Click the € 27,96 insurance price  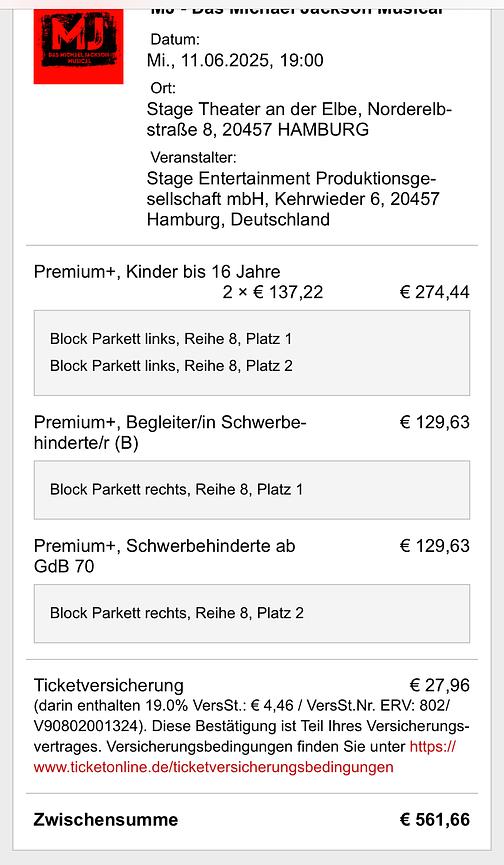439,685
